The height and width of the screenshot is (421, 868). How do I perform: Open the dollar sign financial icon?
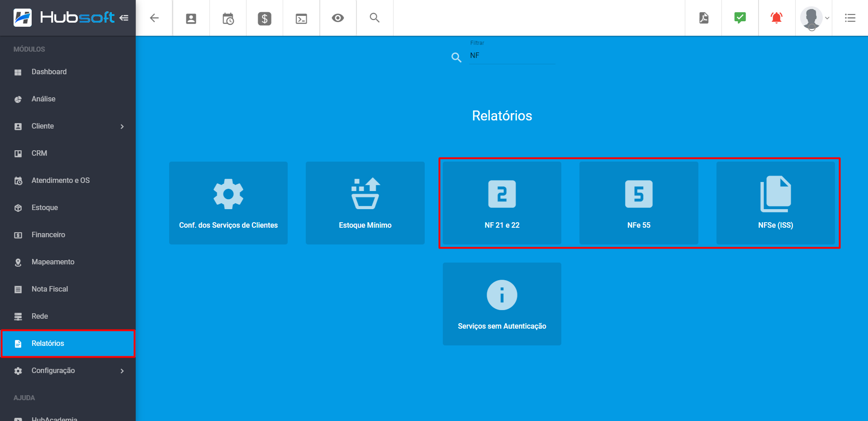pos(265,19)
